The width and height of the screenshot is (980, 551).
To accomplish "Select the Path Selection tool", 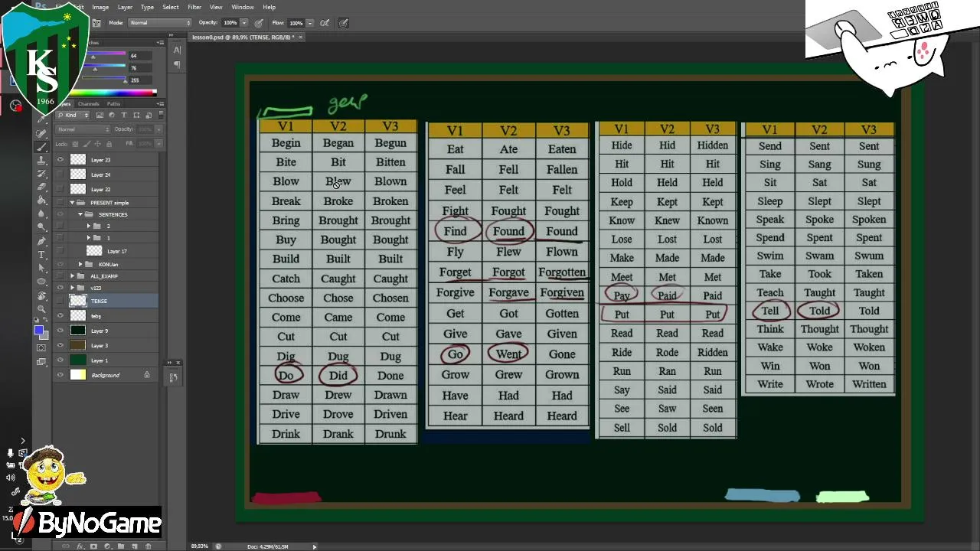I will point(41,268).
